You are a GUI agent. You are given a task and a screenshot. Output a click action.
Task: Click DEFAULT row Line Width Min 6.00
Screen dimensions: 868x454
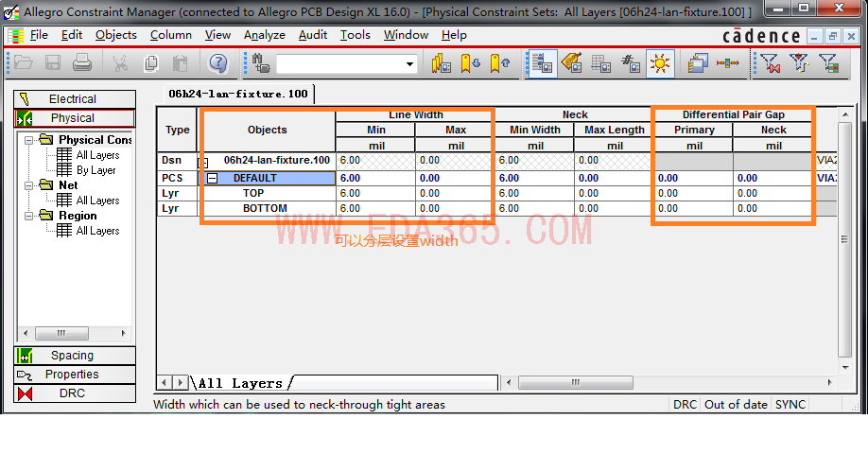tap(375, 178)
